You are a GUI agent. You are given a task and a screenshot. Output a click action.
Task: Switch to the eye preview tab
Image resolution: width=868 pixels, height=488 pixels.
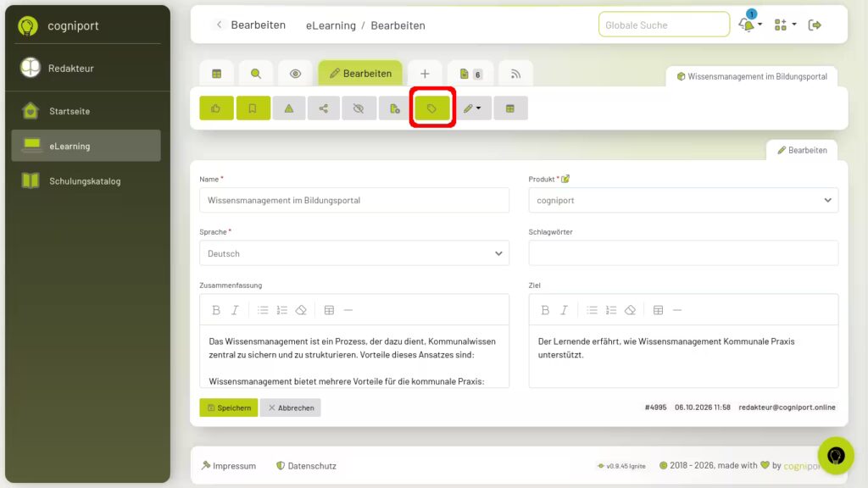tap(295, 74)
